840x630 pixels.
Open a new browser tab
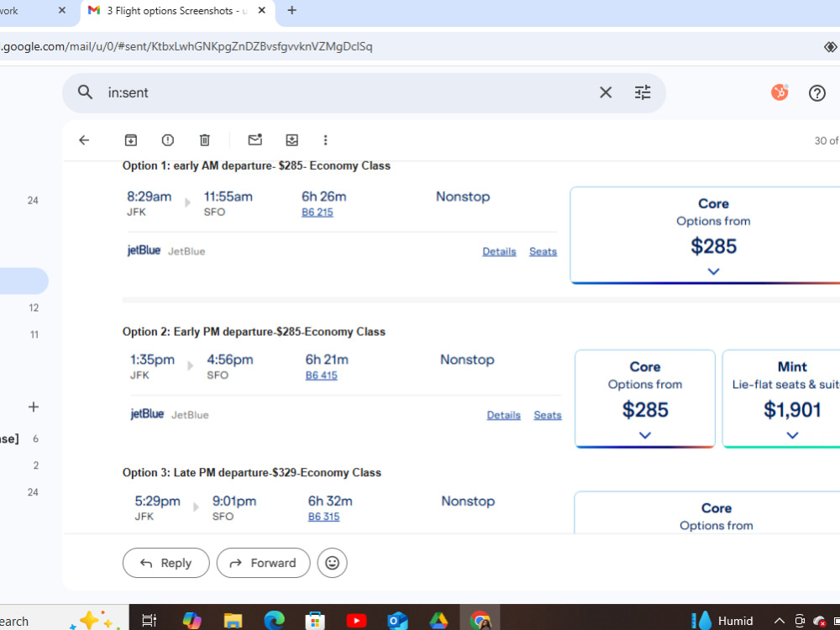pos(292,10)
